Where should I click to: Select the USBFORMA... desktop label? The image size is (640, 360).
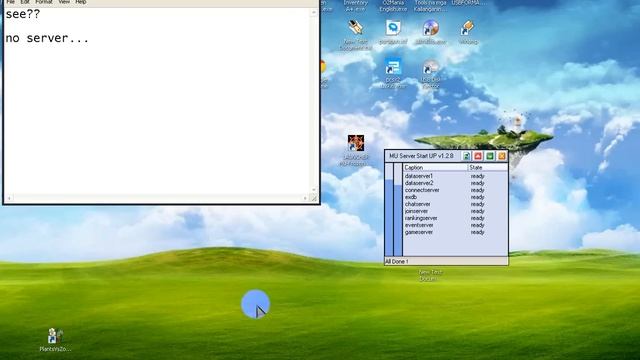pos(469,2)
